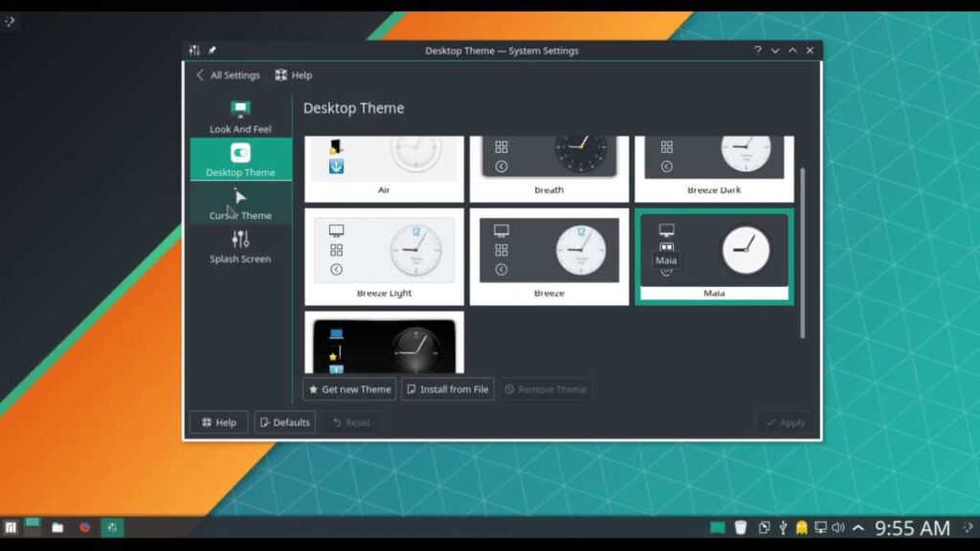The width and height of the screenshot is (980, 551).
Task: Click the title bar question mark help
Action: click(x=758, y=50)
